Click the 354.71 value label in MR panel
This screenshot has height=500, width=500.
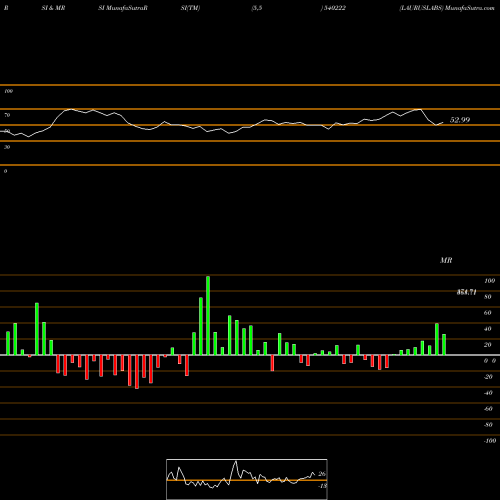(x=466, y=292)
